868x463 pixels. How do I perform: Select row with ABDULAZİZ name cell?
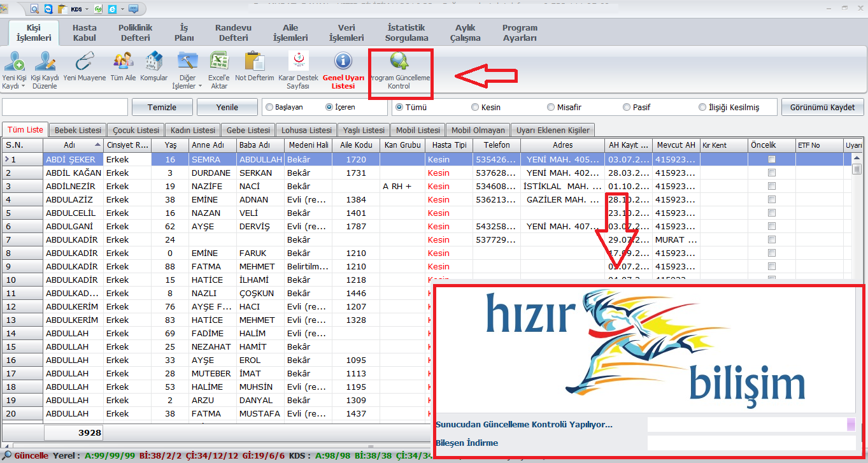click(x=73, y=199)
